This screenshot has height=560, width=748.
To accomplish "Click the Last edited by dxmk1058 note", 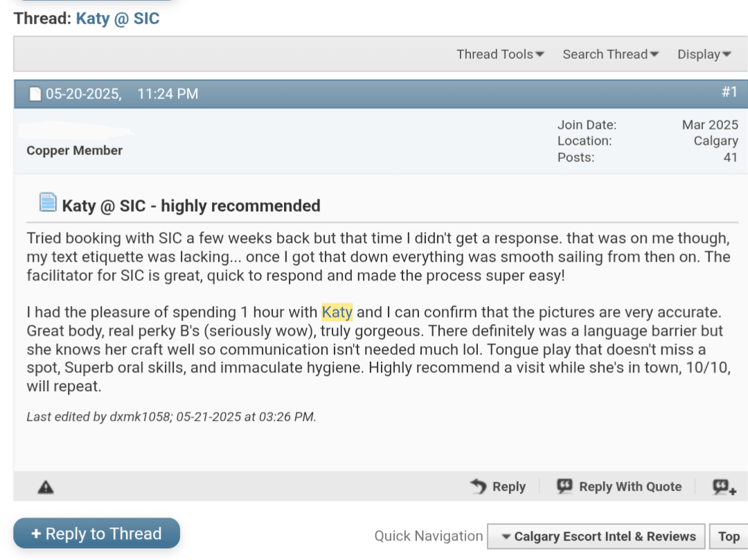I will point(171,417).
